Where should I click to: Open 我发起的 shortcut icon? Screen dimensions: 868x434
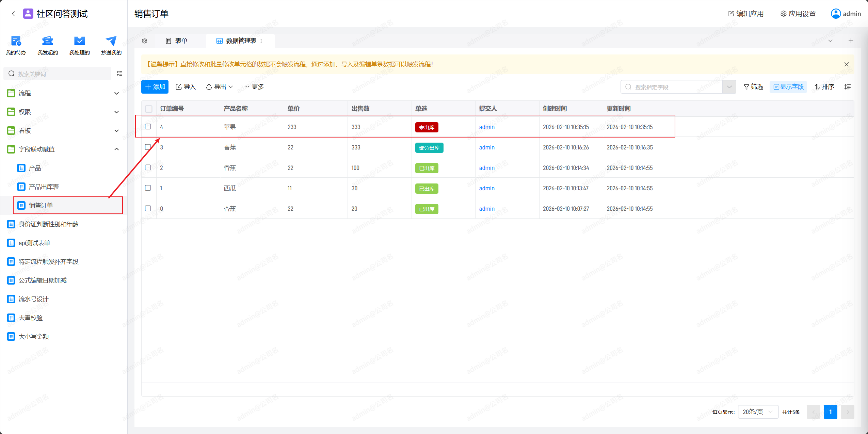[47, 41]
